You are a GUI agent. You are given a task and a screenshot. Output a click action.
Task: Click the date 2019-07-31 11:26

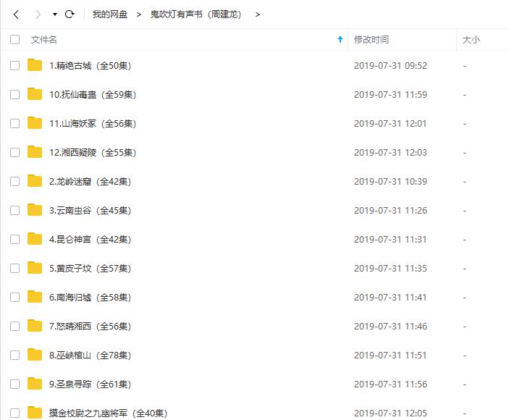pos(390,210)
